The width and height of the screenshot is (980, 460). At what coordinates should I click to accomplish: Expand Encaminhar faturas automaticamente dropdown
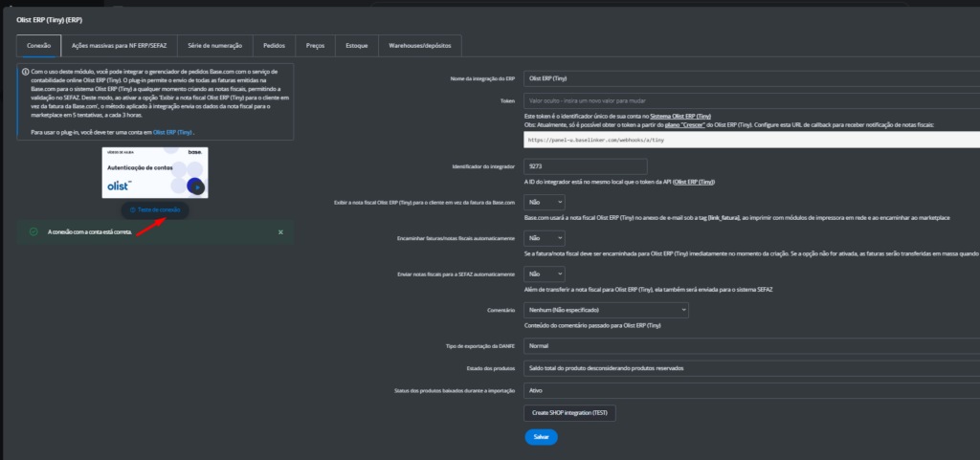(x=545, y=238)
